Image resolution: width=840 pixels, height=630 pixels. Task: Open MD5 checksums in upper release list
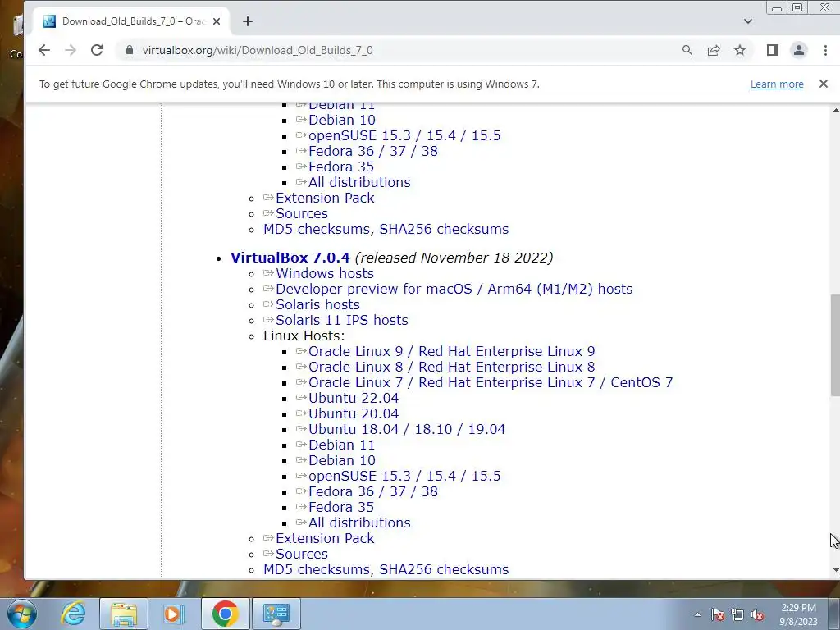[x=316, y=230]
